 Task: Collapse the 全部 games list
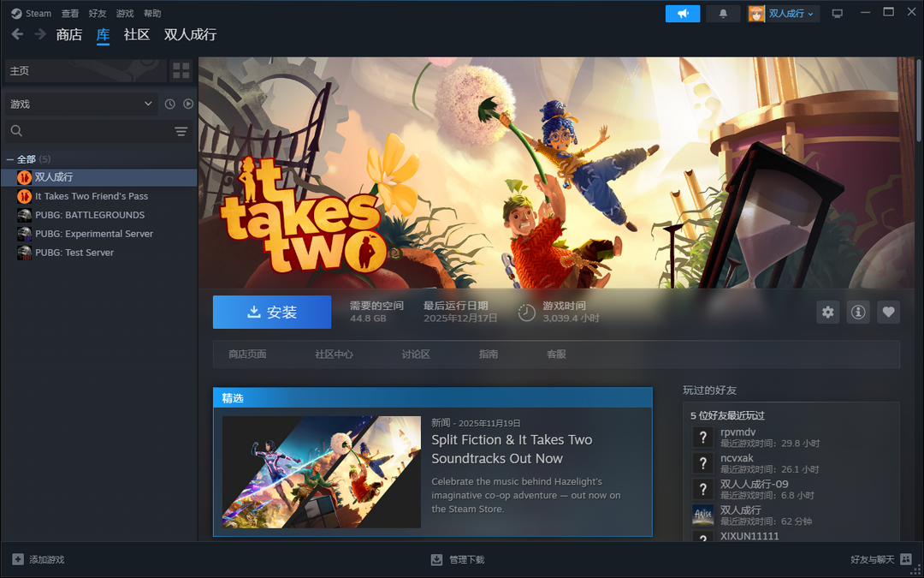9,159
